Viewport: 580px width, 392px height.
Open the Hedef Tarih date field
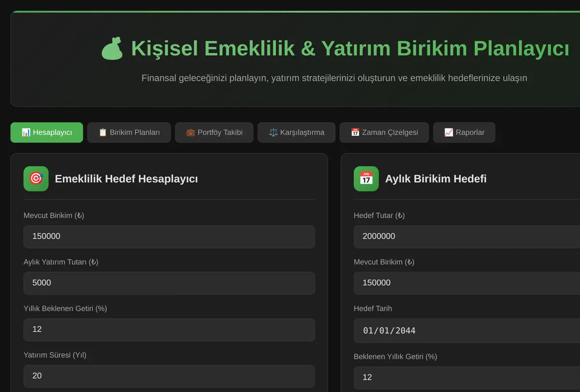pos(467,331)
